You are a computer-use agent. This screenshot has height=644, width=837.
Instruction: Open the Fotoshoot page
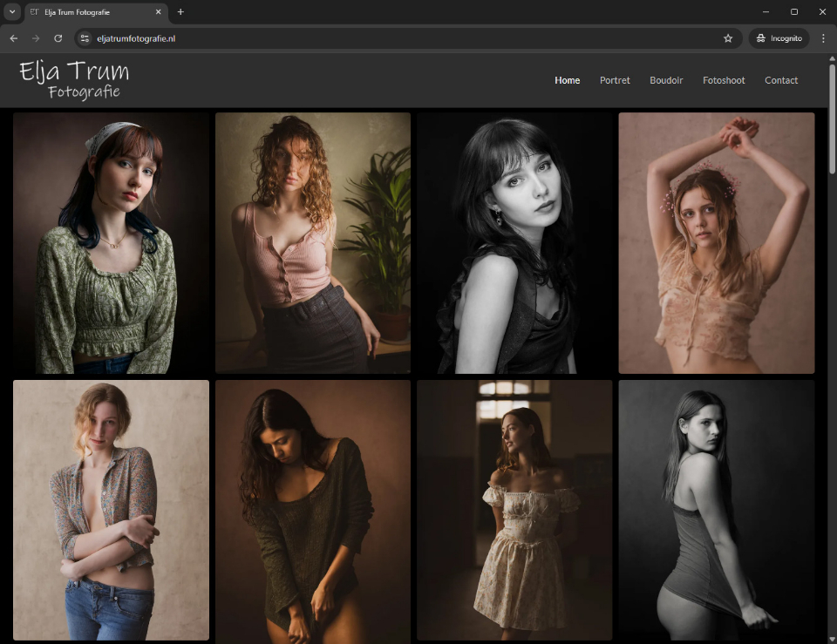[x=724, y=79]
